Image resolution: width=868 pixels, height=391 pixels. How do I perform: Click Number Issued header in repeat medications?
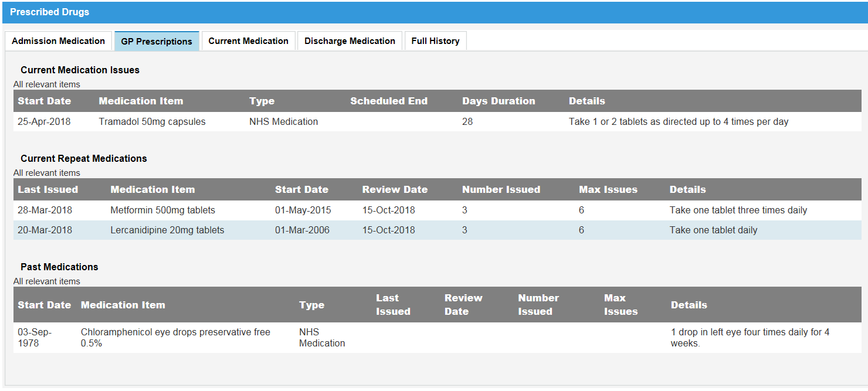pyautogui.click(x=501, y=189)
